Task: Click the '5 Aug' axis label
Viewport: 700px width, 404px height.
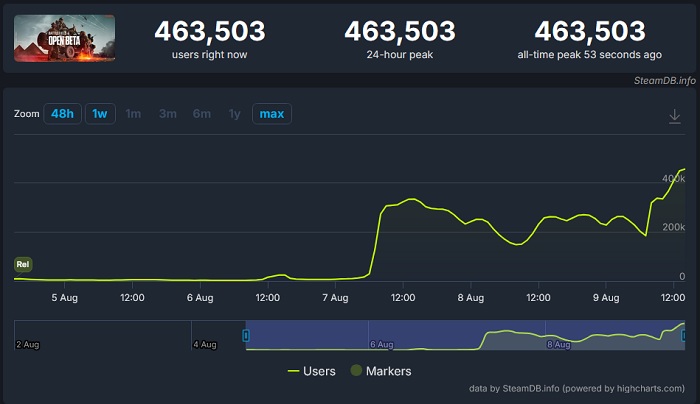Action: (x=64, y=298)
